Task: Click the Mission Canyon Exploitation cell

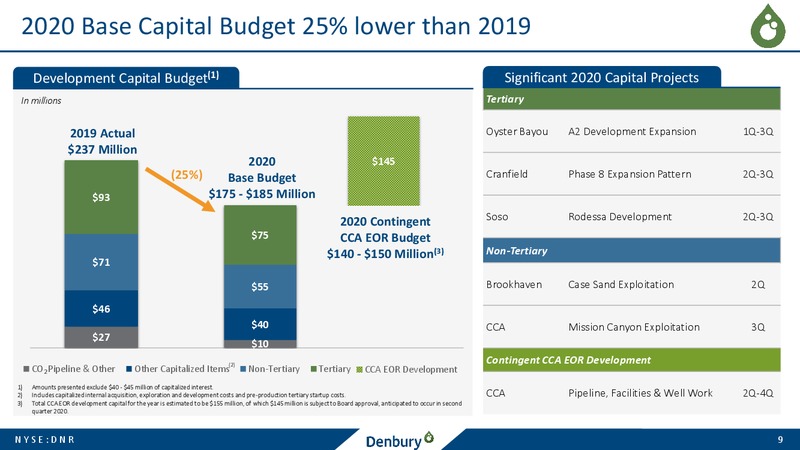Action: 634,327
